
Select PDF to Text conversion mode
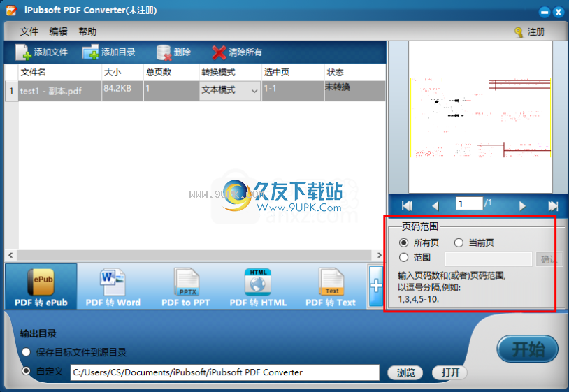point(330,286)
